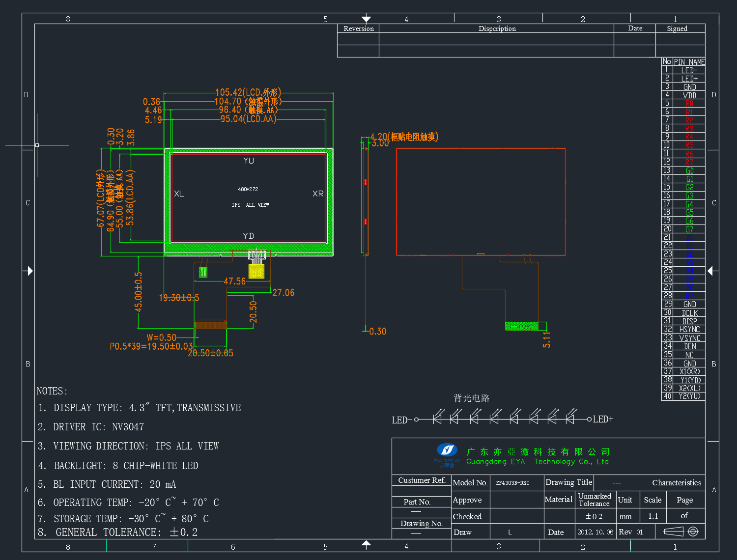Click 'Guangdong EYA Technology Co., Ltd' text
Image resolution: width=737 pixels, height=560 pixels.
pyautogui.click(x=538, y=462)
